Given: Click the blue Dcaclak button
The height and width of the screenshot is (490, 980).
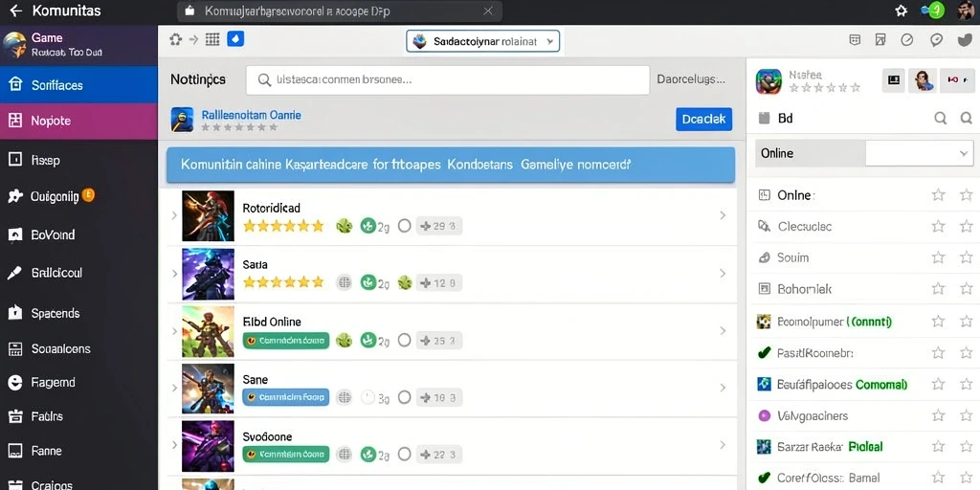Looking at the screenshot, I should click(703, 119).
